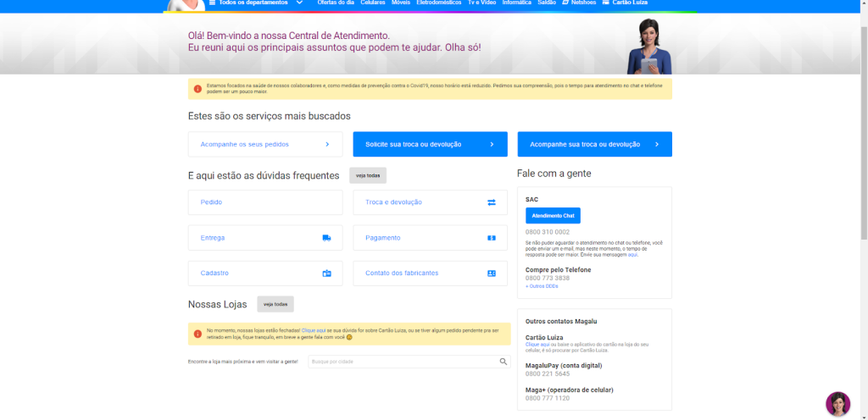The height and width of the screenshot is (420, 868).
Task: Click phone number 0800 773 3838
Action: pos(548,278)
